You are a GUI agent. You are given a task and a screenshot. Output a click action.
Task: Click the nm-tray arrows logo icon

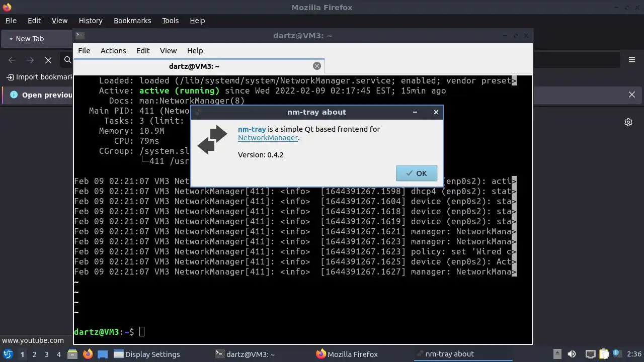[212, 139]
